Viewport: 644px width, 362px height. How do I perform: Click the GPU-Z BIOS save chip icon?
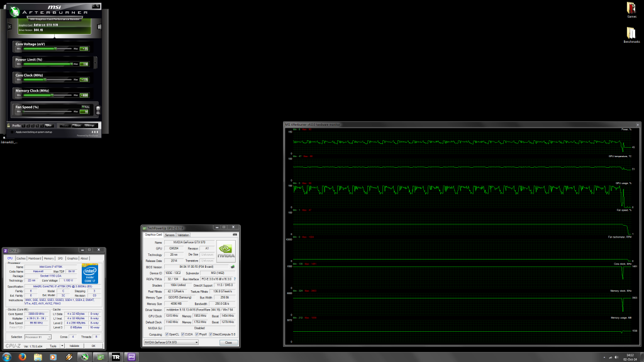click(233, 266)
